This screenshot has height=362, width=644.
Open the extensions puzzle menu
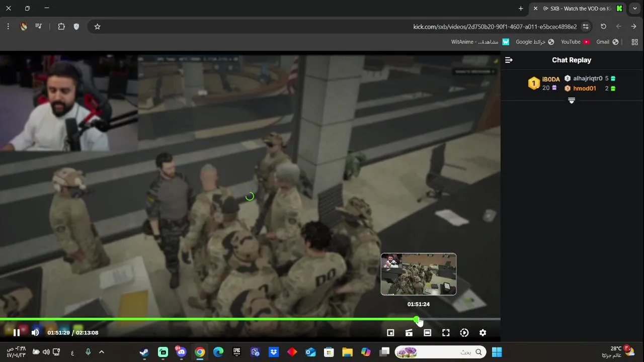pyautogui.click(x=61, y=27)
